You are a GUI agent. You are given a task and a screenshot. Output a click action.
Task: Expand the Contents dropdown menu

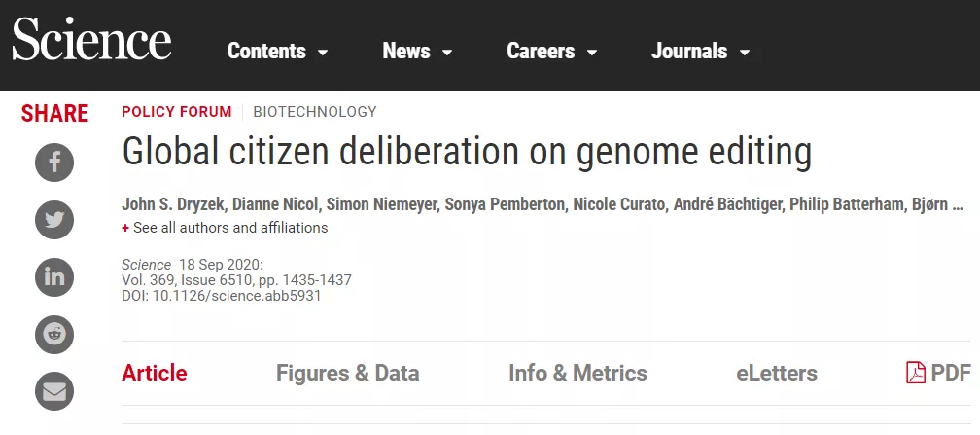coord(277,52)
